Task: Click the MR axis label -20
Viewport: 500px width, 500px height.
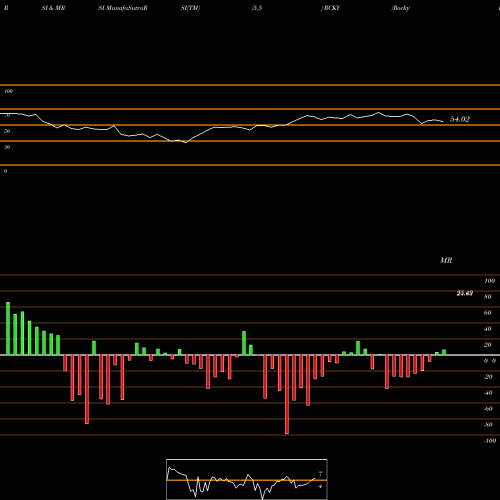Action: 488,377
